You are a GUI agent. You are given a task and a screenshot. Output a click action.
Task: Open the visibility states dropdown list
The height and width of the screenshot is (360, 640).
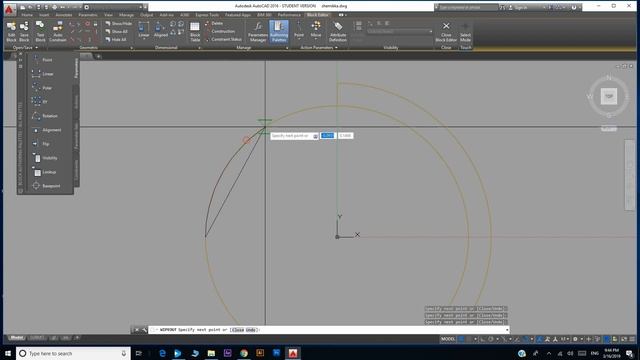tap(400, 31)
